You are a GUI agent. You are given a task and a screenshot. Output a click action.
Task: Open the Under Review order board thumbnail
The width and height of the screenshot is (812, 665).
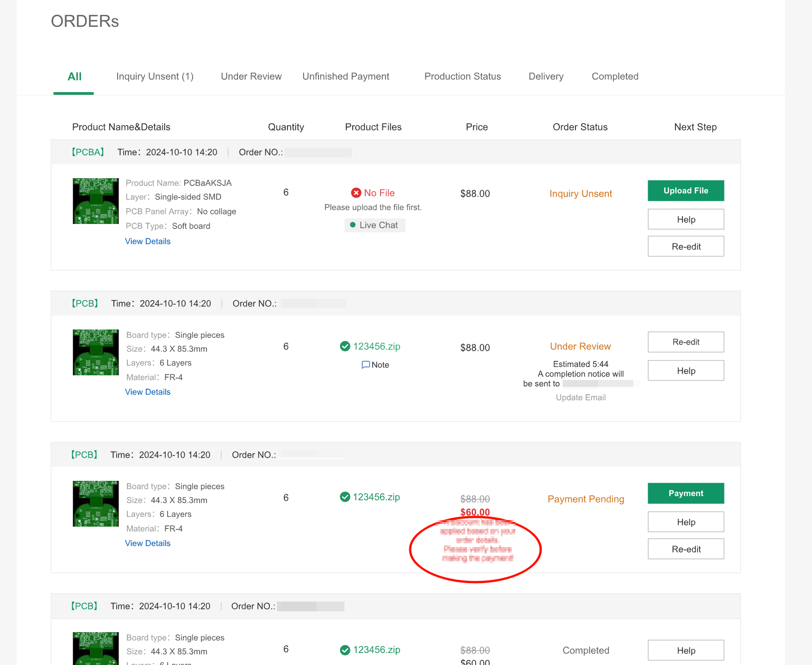[x=96, y=352]
